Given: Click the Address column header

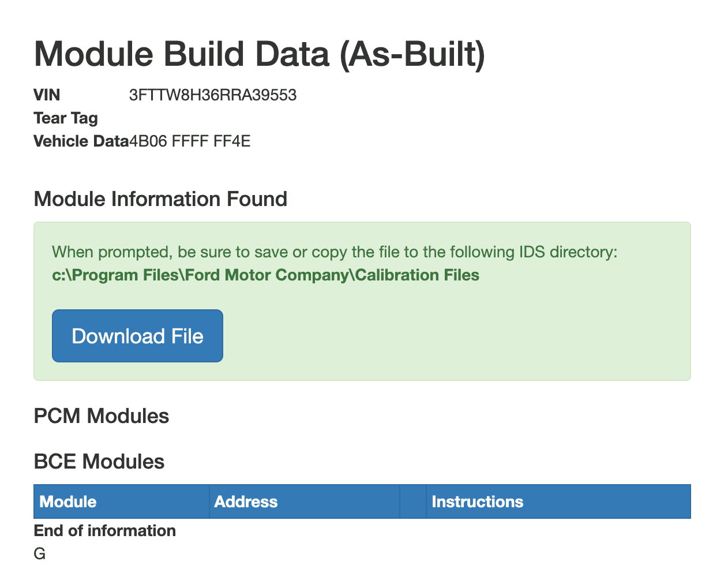Looking at the screenshot, I should pos(246,501).
